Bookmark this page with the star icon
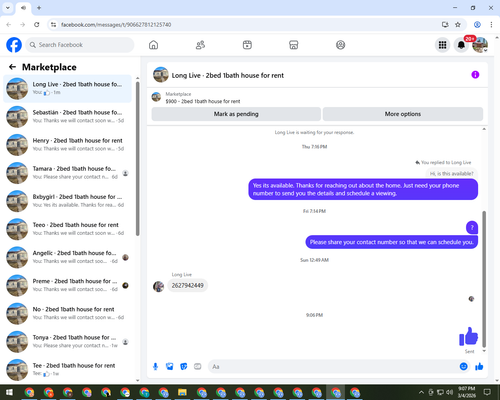Screen dimensions: 500x400 click(458, 25)
